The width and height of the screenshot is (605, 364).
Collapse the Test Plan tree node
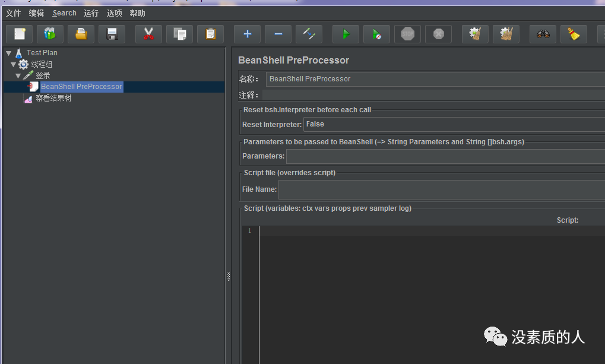pyautogui.click(x=8, y=53)
